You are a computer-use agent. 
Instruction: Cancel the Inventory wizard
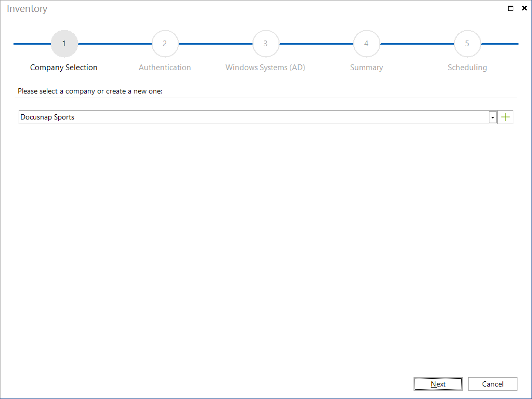493,384
